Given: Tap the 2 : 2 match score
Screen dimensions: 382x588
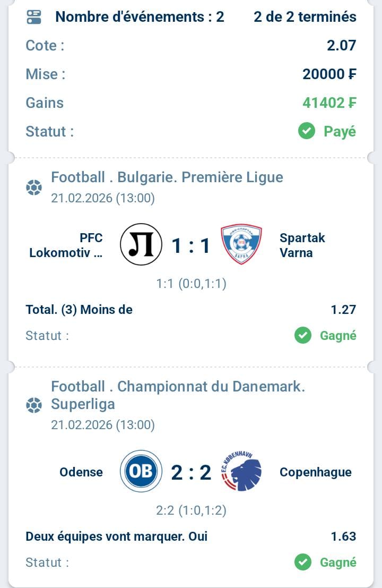Looking at the screenshot, I should click(191, 472).
